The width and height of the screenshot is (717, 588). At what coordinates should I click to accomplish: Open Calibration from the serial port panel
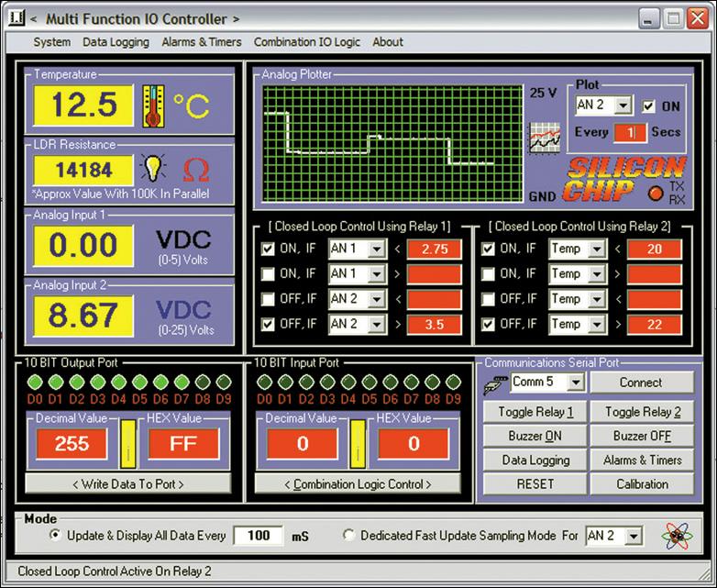point(642,484)
